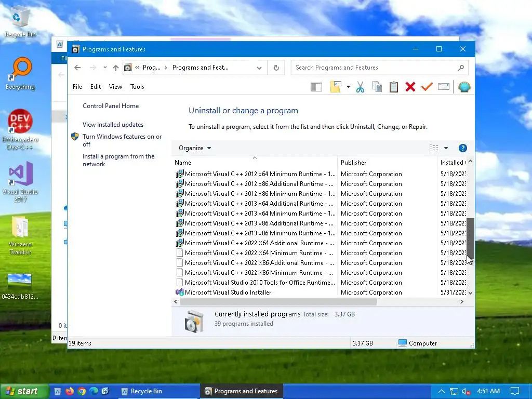This screenshot has height=399, width=532.
Task: Open the Visual Studio 2017 desktop shortcut
Action: pyautogui.click(x=20, y=182)
